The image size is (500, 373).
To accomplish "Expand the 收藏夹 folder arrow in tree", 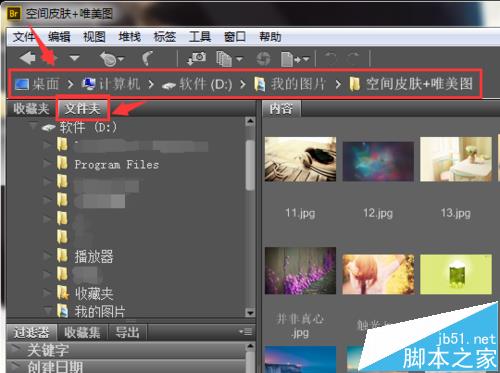I will click(x=47, y=292).
